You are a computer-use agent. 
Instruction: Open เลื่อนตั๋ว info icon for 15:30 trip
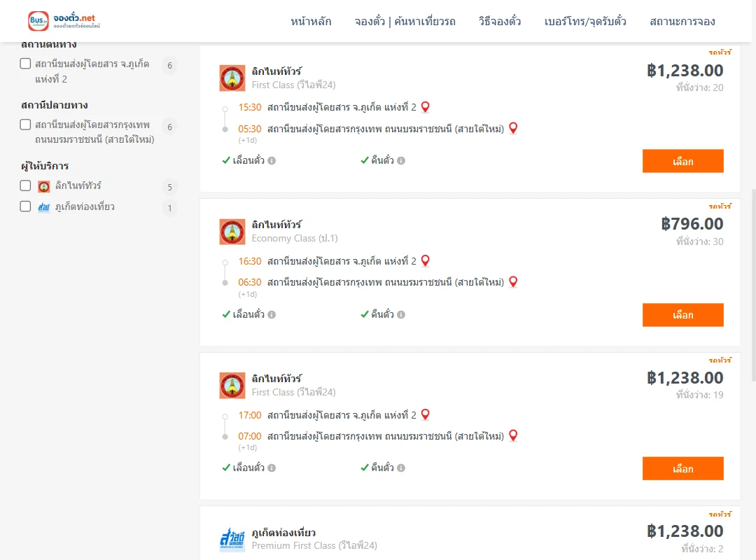pos(272,160)
